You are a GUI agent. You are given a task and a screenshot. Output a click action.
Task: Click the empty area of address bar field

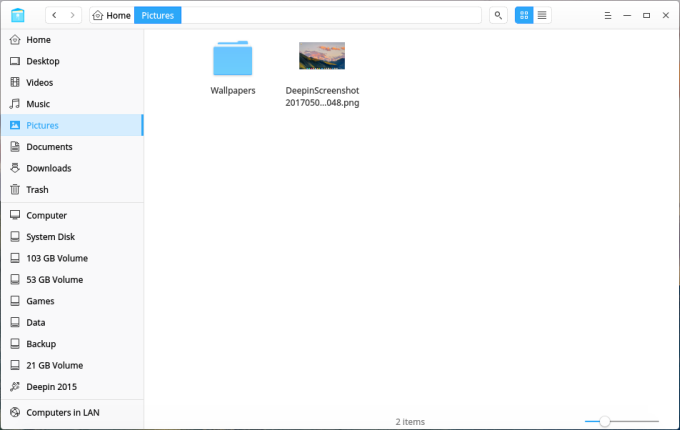(x=331, y=16)
